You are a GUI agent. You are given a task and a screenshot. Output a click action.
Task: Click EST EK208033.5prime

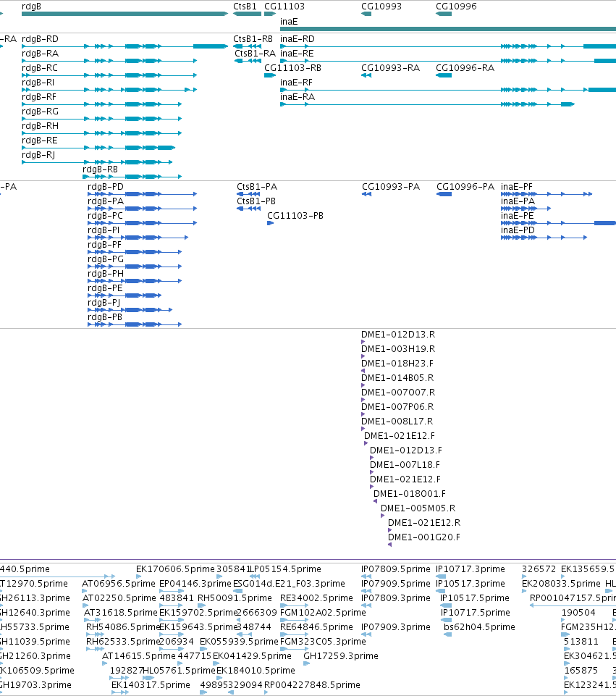[561, 584]
